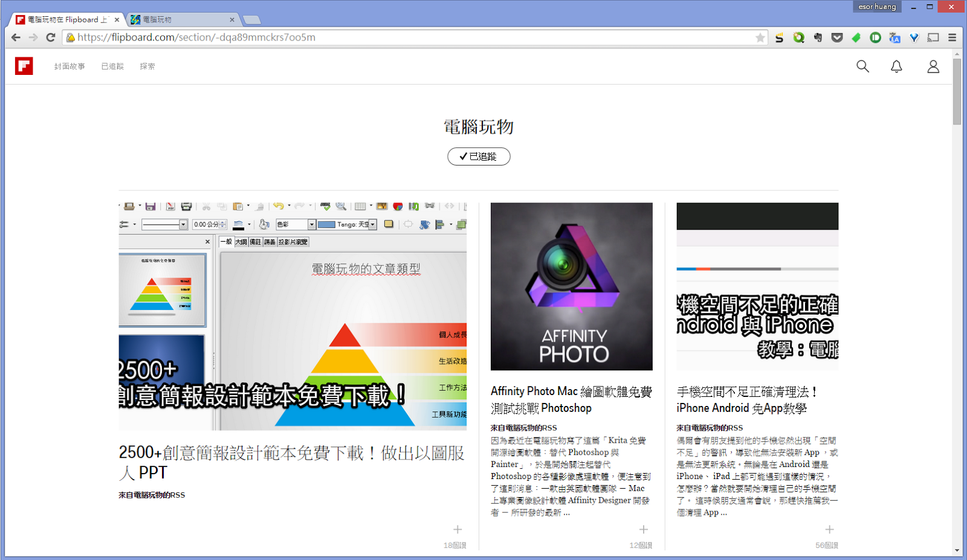967x560 pixels.
Task: Click 來自電腦玩物的RSS under PPT article
Action: click(152, 495)
